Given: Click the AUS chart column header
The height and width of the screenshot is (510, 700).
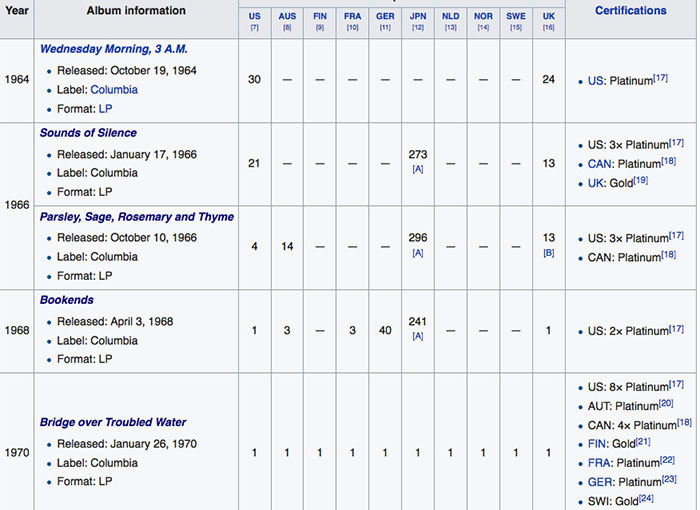Looking at the screenshot, I should [287, 17].
